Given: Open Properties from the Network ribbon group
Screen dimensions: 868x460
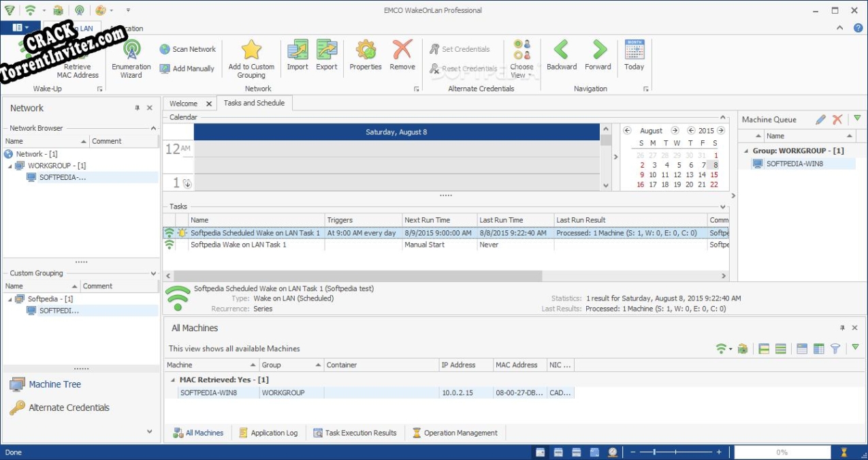Looking at the screenshot, I should tap(365, 55).
